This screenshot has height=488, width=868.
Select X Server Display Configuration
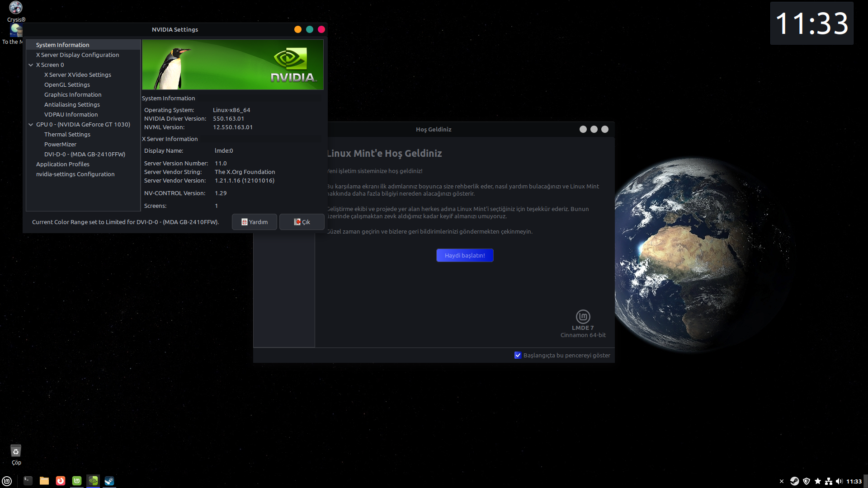[x=77, y=55]
